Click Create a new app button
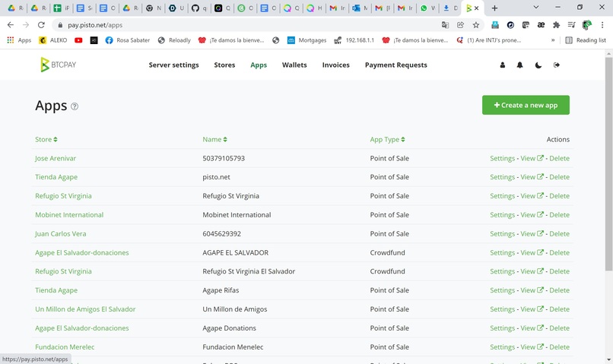This screenshot has height=364, width=613. point(526,105)
